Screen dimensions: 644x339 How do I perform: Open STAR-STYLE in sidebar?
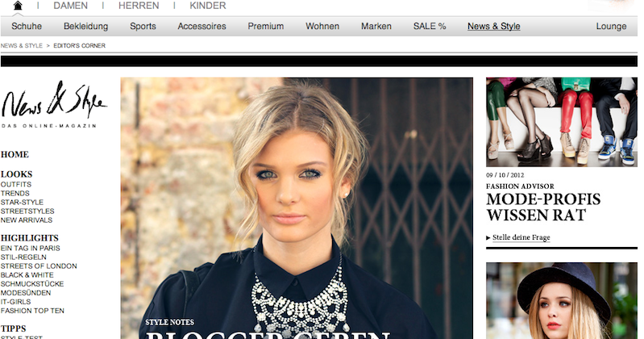22,203
